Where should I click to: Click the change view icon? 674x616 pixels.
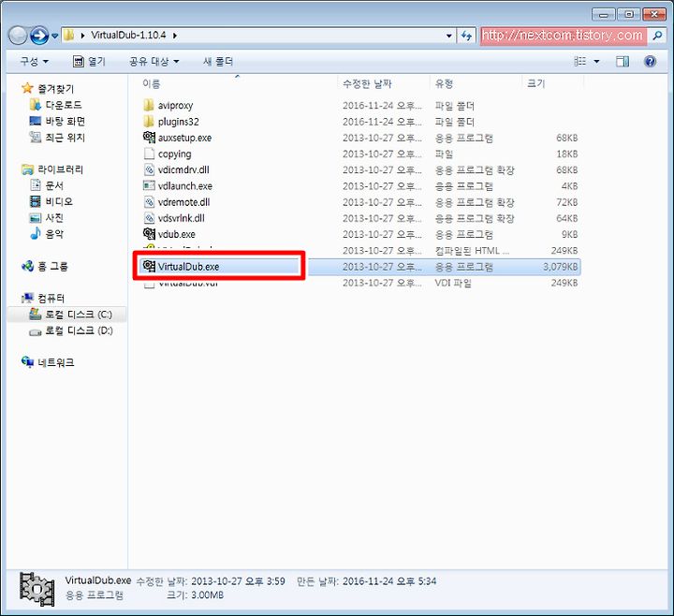[x=579, y=62]
